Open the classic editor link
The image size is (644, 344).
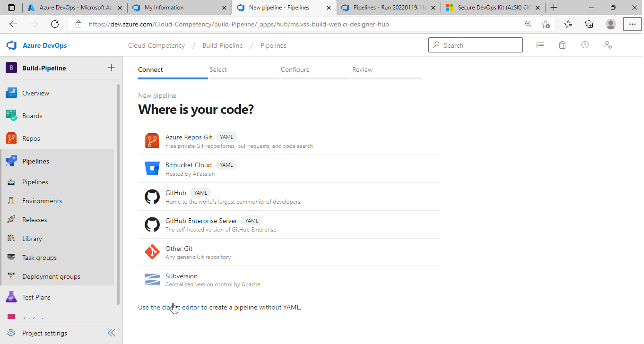169,307
